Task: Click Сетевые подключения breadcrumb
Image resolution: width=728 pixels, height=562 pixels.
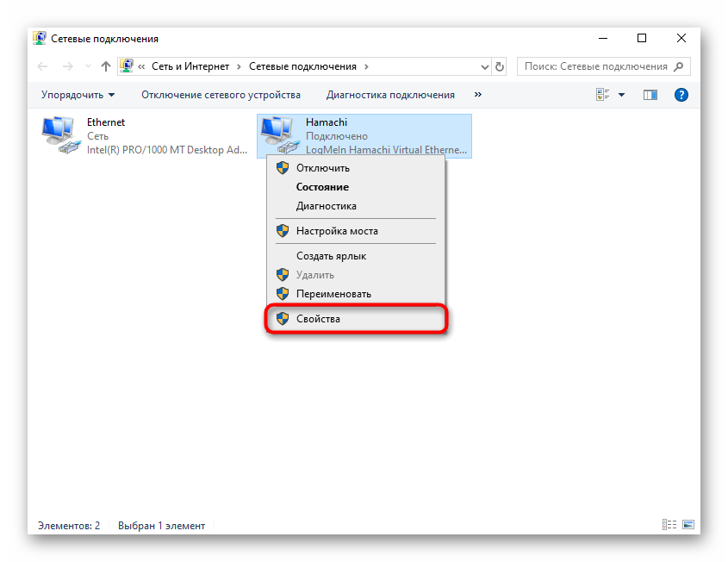Action: [302, 66]
